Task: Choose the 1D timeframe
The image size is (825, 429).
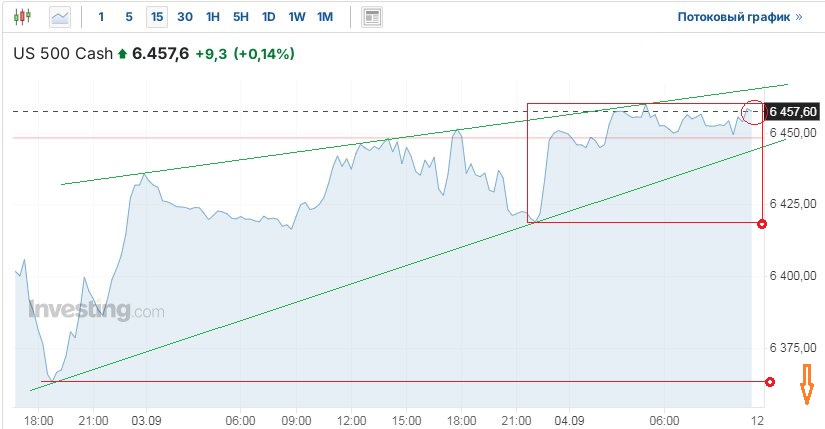Action: pos(269,17)
